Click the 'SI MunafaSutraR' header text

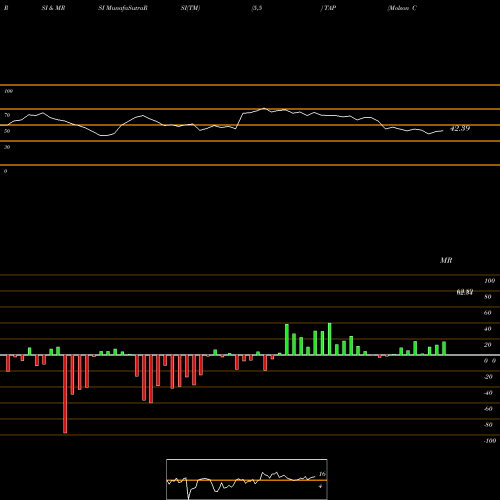tap(123, 8)
